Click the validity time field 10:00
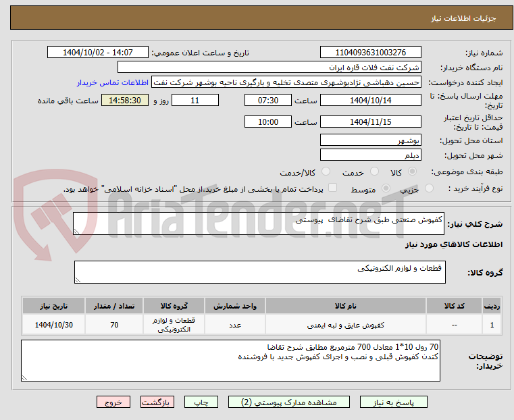The image size is (514, 420). pos(268,122)
